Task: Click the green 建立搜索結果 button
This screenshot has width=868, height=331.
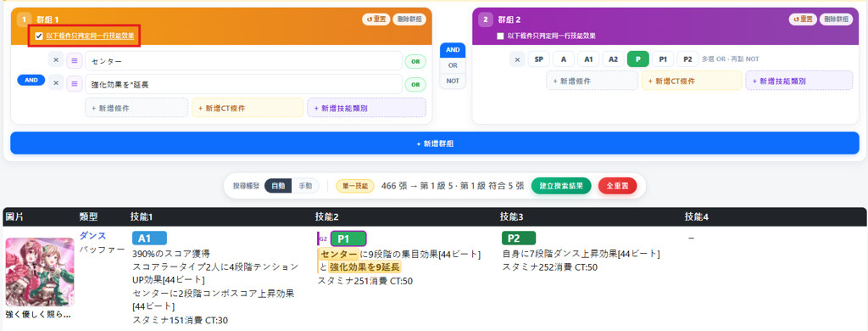Action: (x=561, y=186)
